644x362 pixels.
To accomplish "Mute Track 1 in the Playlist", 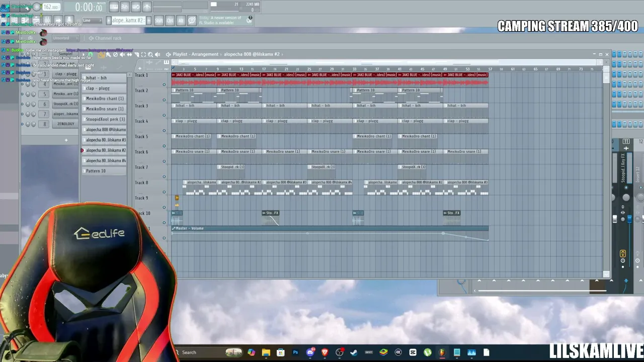I will coord(164,84).
